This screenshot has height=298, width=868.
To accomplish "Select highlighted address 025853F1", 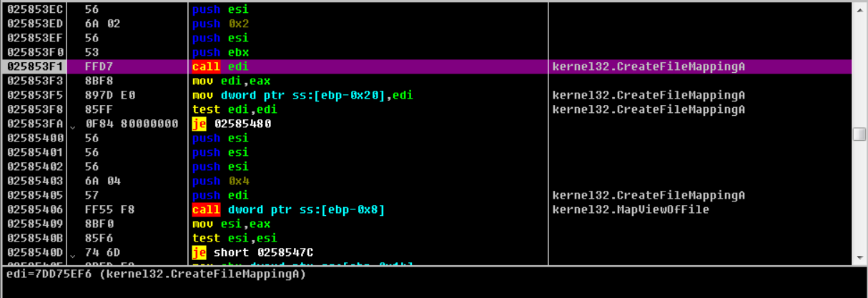I will tap(36, 66).
